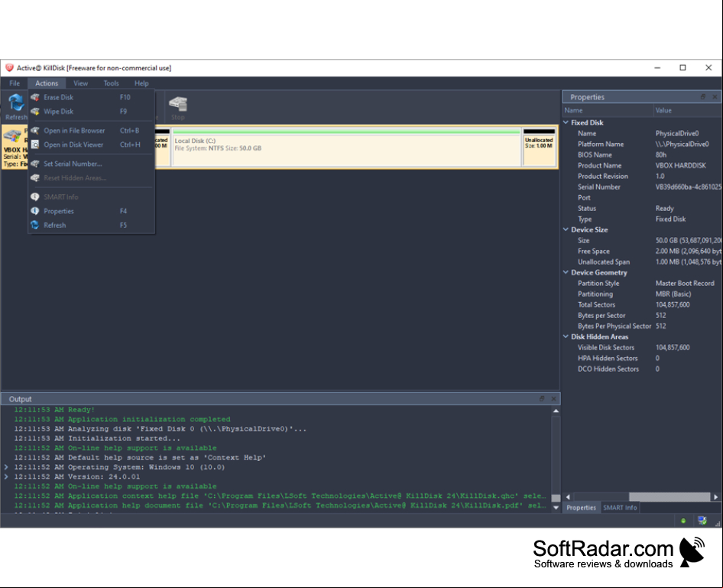Close the Properties panel

coord(715,97)
